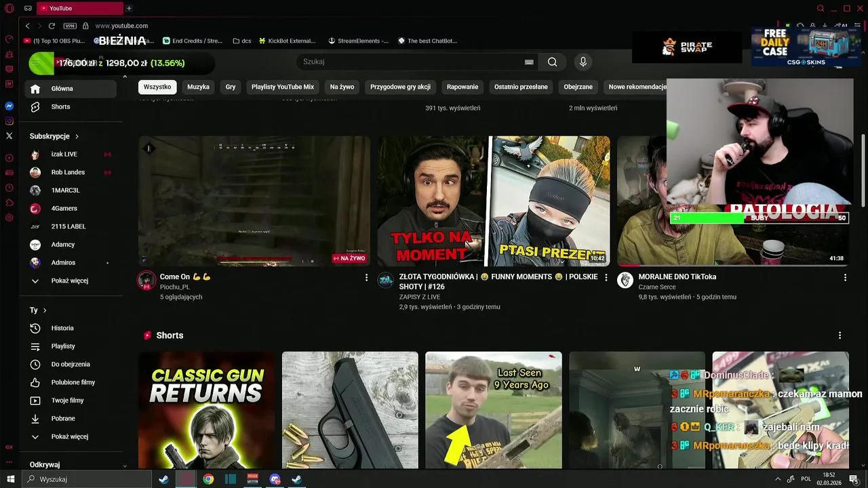Select the Obejrzane filter chip

(x=578, y=87)
